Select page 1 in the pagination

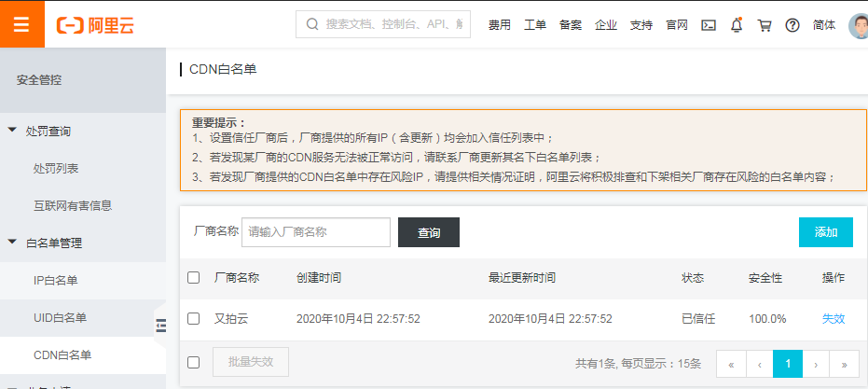pyautogui.click(x=788, y=364)
